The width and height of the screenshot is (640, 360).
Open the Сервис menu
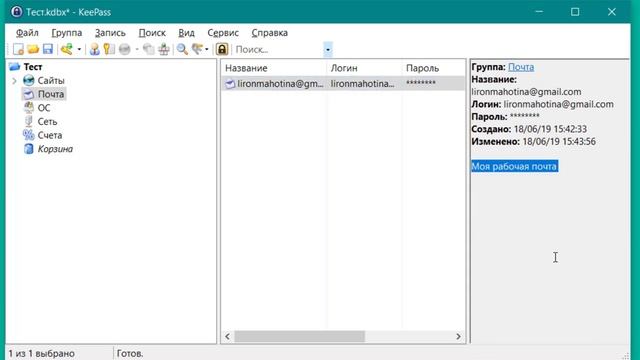click(x=223, y=33)
